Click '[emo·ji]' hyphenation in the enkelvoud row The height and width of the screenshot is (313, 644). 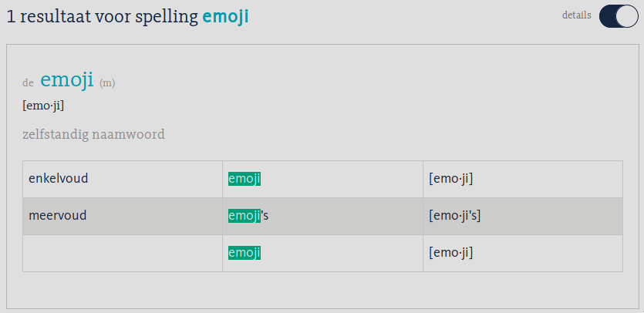(451, 179)
